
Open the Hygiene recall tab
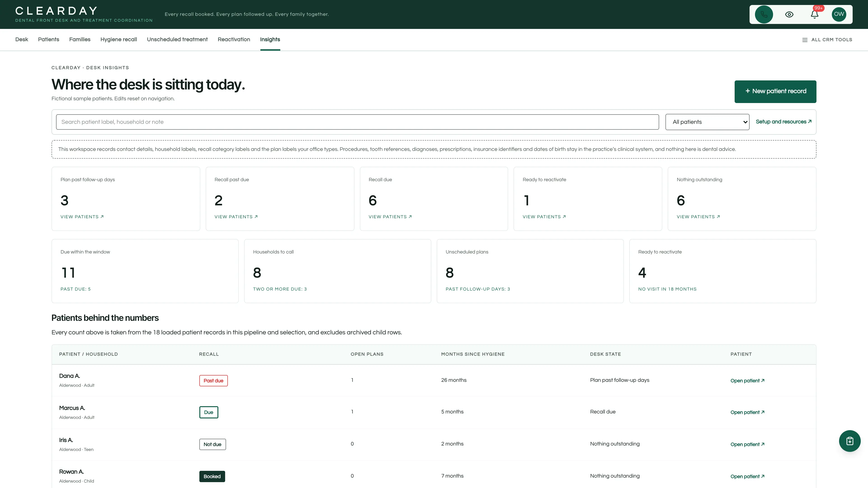[x=119, y=39]
